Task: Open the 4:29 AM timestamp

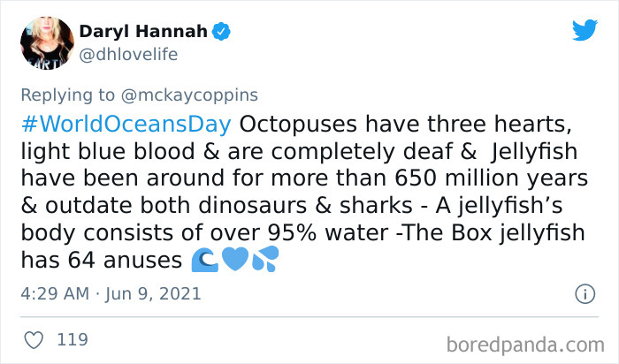Action: pos(55,294)
